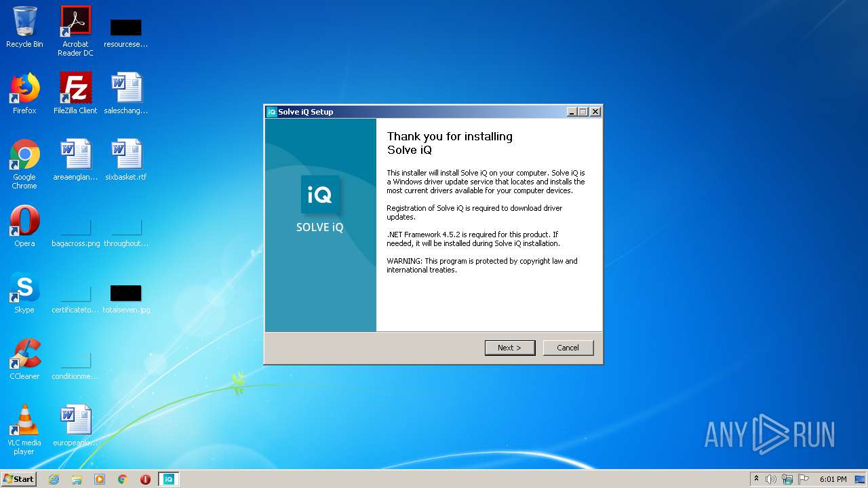This screenshot has height=488, width=868.
Task: Open Windows Media Player from taskbar
Action: click(x=100, y=479)
